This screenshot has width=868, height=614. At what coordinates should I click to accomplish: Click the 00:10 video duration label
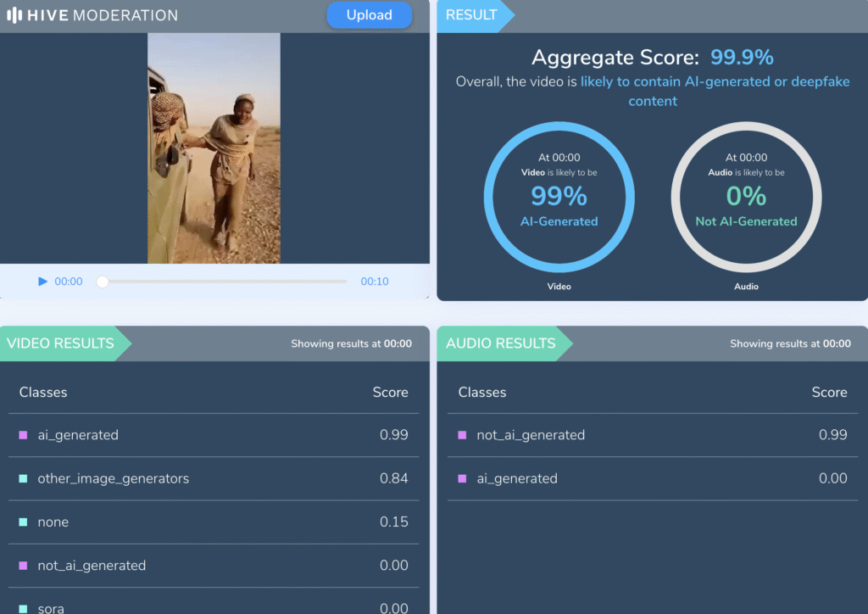coord(375,282)
